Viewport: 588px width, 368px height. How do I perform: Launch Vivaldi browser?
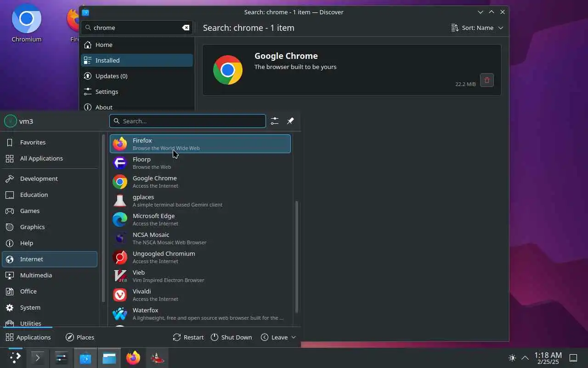(x=200, y=294)
